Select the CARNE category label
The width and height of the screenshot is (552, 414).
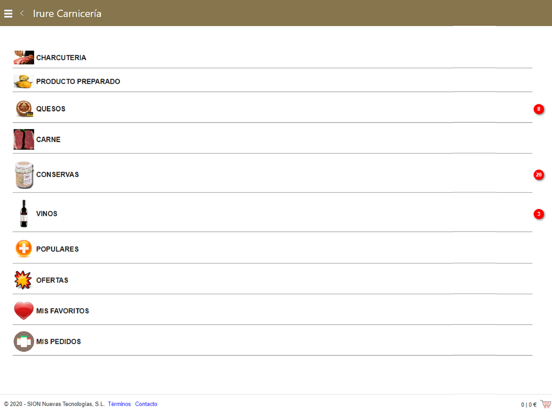(48, 139)
